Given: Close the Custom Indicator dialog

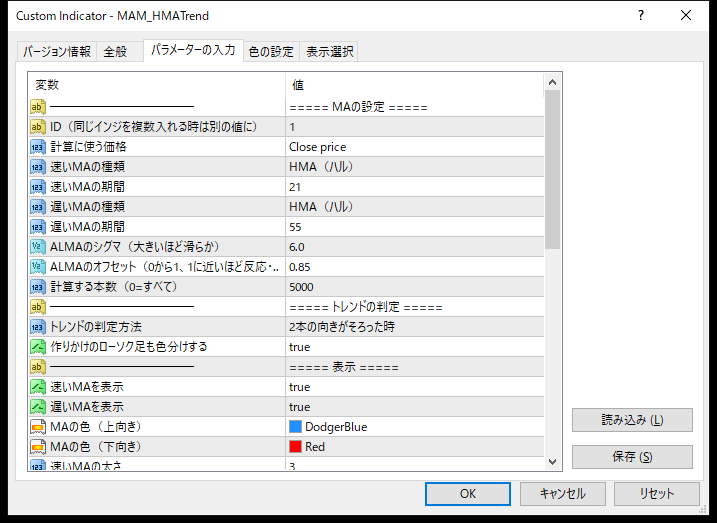Looking at the screenshot, I should pyautogui.click(x=685, y=16).
